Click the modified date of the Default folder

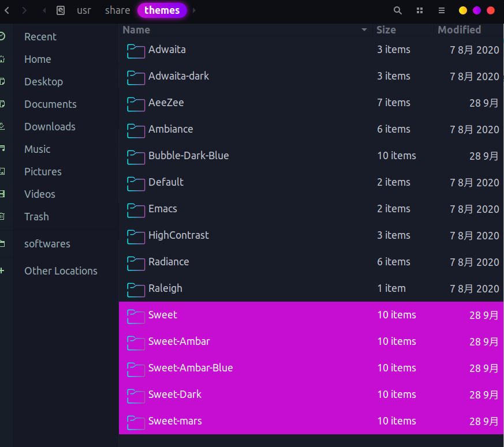click(x=474, y=182)
